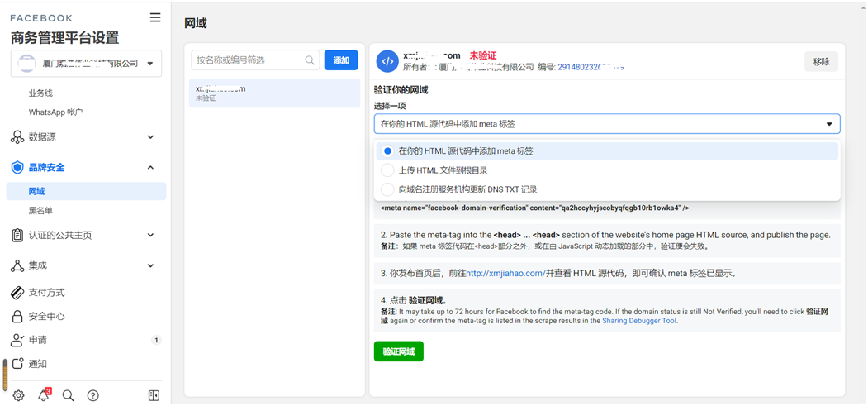Click the sidebar collapse panel icon
The image size is (868, 406).
154,395
